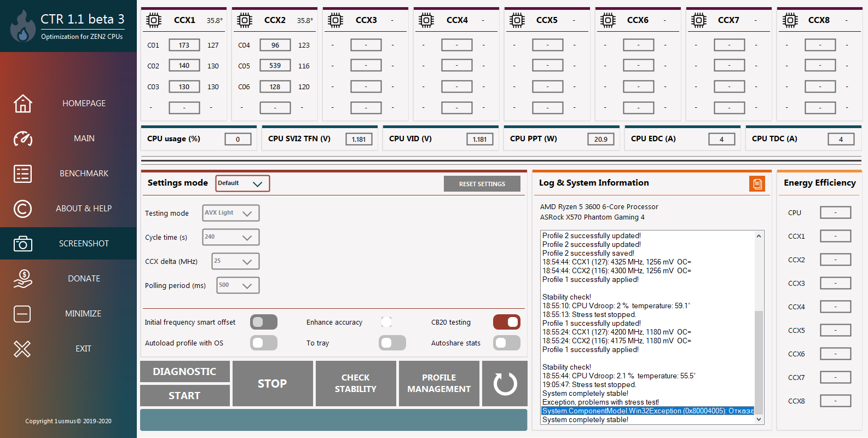Click the CPU TDC (A) value box
Screen dimensions: 868x438
point(841,139)
